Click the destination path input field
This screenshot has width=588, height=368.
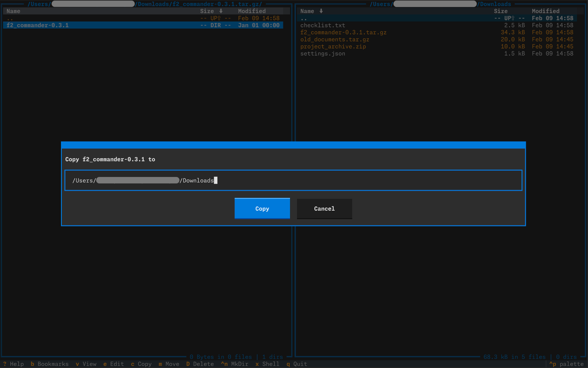point(293,180)
